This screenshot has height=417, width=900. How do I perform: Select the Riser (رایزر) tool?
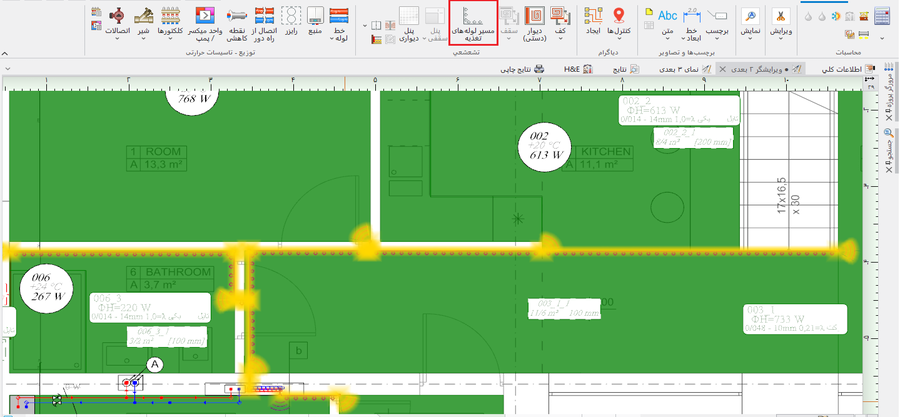pyautogui.click(x=291, y=23)
